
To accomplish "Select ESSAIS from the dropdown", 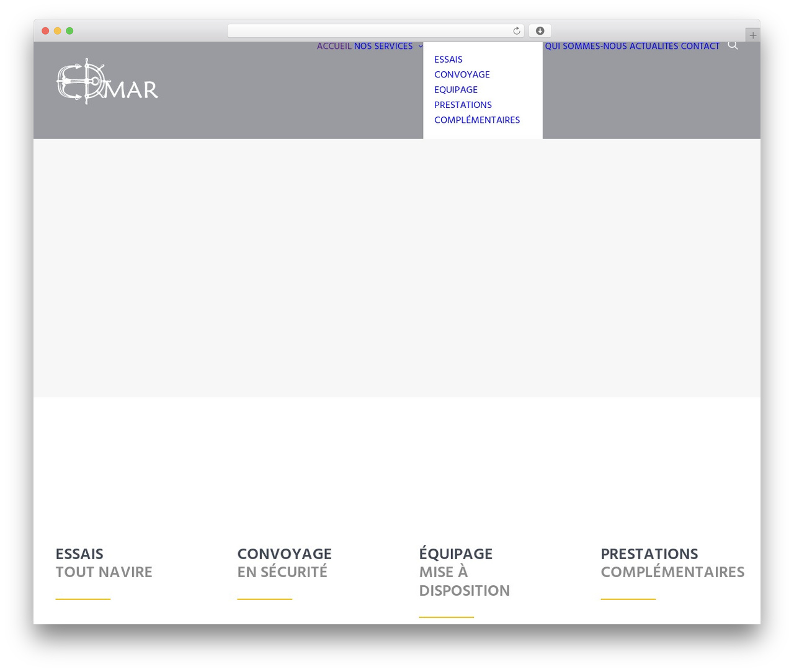I will tap(448, 60).
